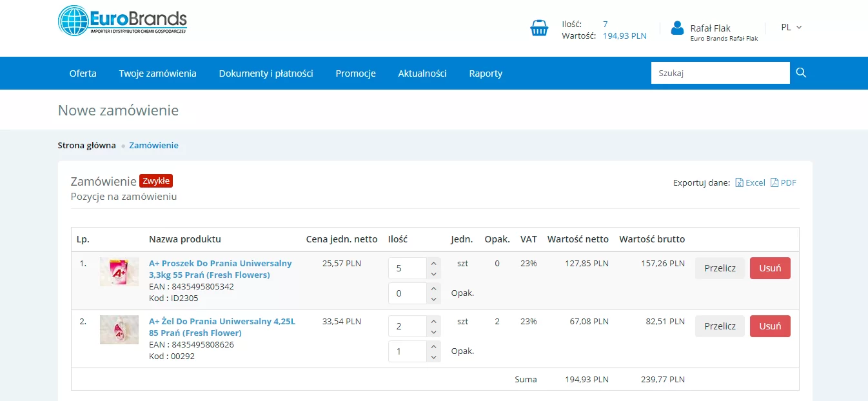This screenshot has width=868, height=401.
Task: Click the Cena jedn. netto column header
Action: coord(342,239)
